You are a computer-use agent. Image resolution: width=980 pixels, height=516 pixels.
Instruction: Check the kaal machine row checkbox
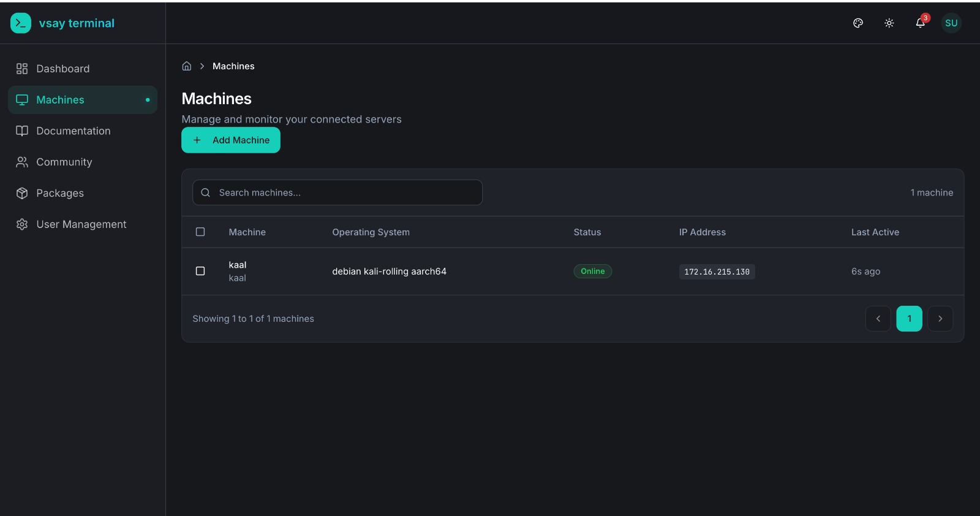coord(200,271)
